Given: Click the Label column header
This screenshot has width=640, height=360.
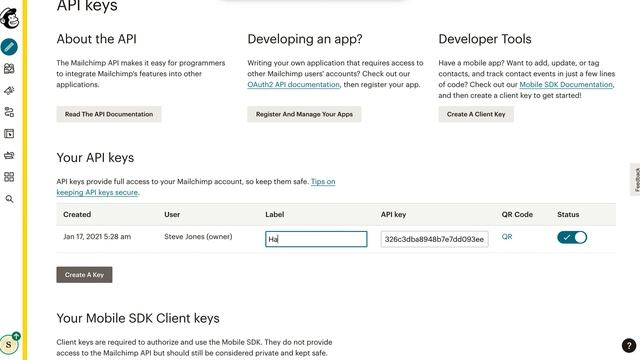Looking at the screenshot, I should pyautogui.click(x=275, y=214).
